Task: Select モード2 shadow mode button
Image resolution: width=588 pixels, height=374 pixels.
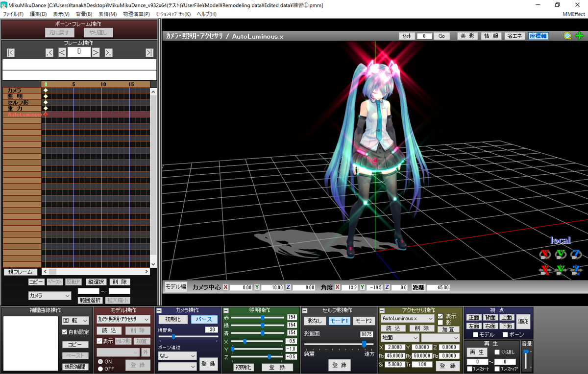Action: [364, 321]
